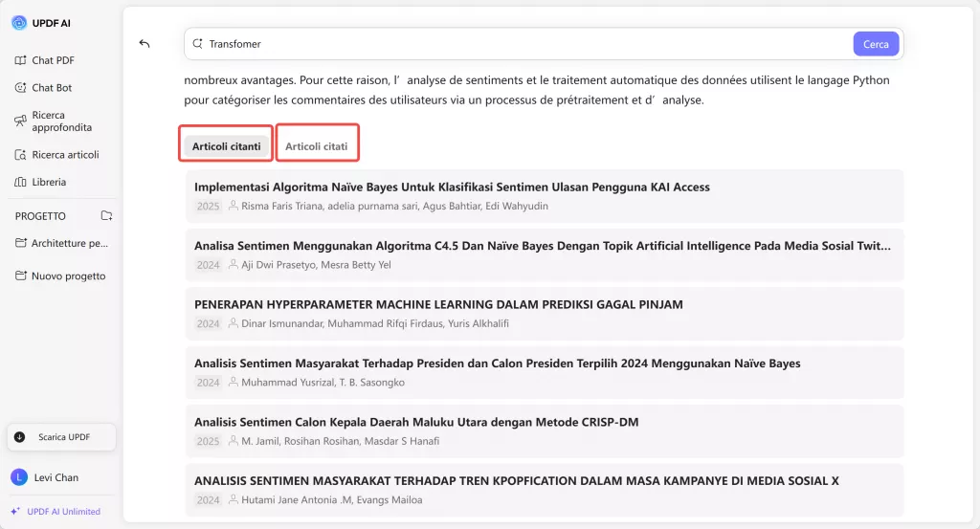Click authors line starting Dinar Ismunandar
This screenshot has height=529, width=980.
tap(375, 323)
